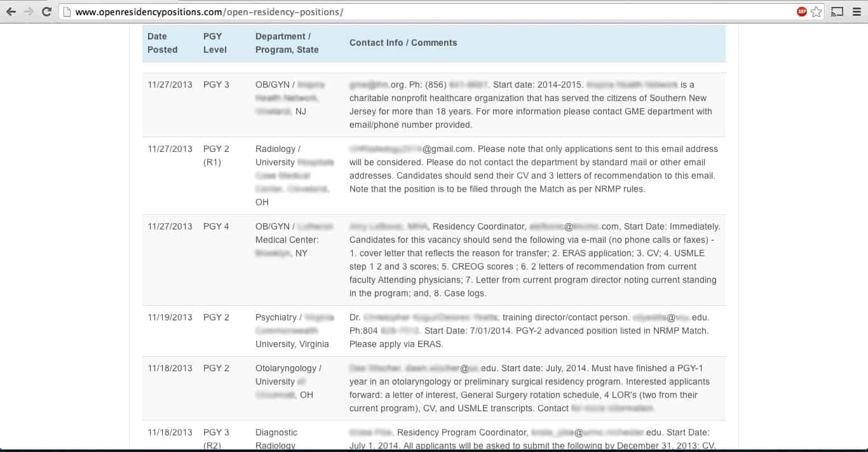Click the 'Please apply via ERAS.' text
Screen dimensions: 868x452
[396, 344]
